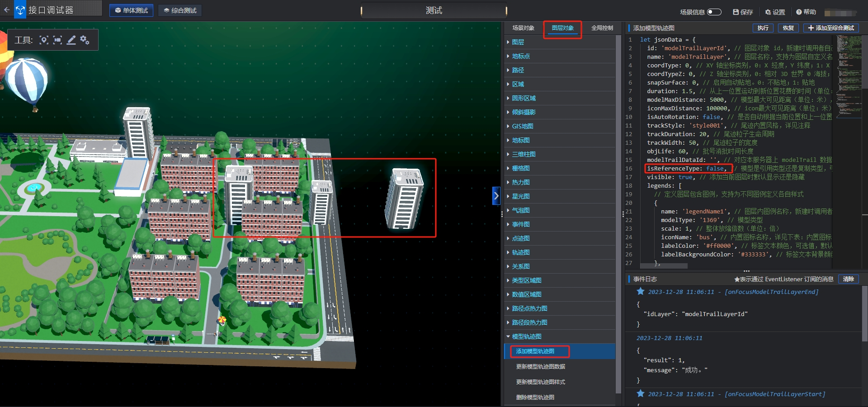Select 更新模型轨迹图样式 item

[x=560, y=382]
